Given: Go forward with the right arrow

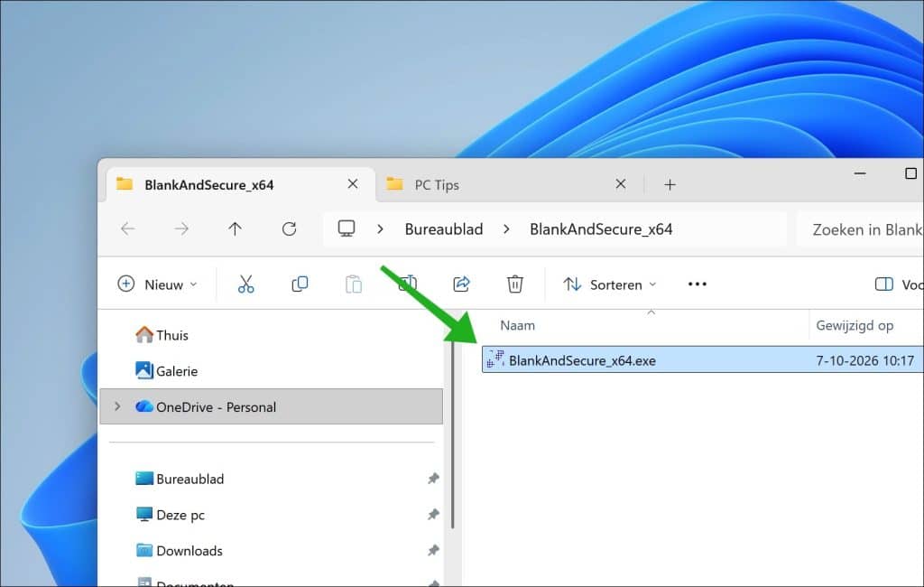Looking at the screenshot, I should coord(181,228).
